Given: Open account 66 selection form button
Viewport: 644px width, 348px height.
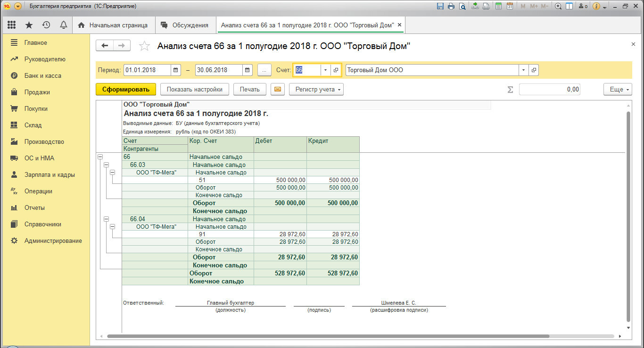Looking at the screenshot, I should (336, 70).
